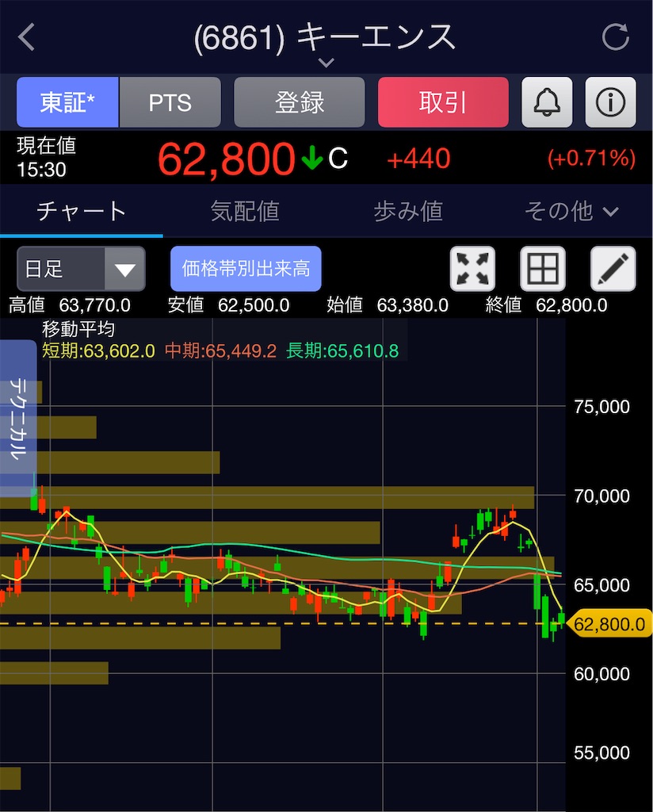Tap the 中期:65,449.2 moving average value
653x812 pixels.
click(220, 351)
